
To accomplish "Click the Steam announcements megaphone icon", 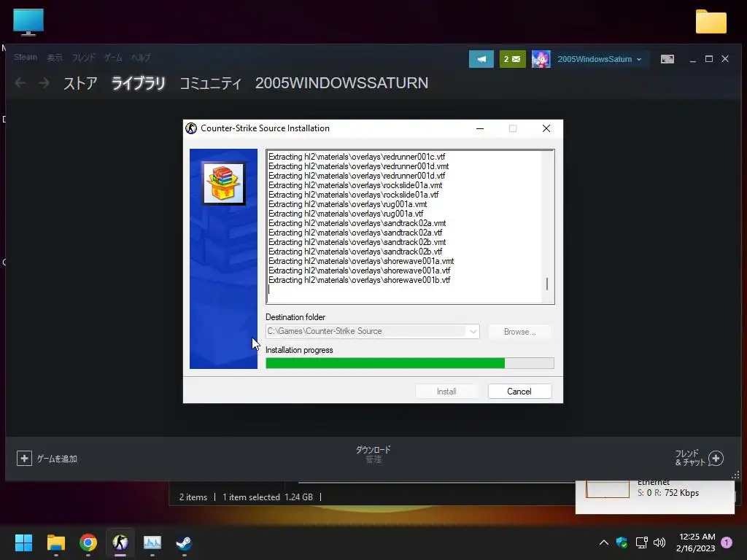I will pyautogui.click(x=481, y=59).
